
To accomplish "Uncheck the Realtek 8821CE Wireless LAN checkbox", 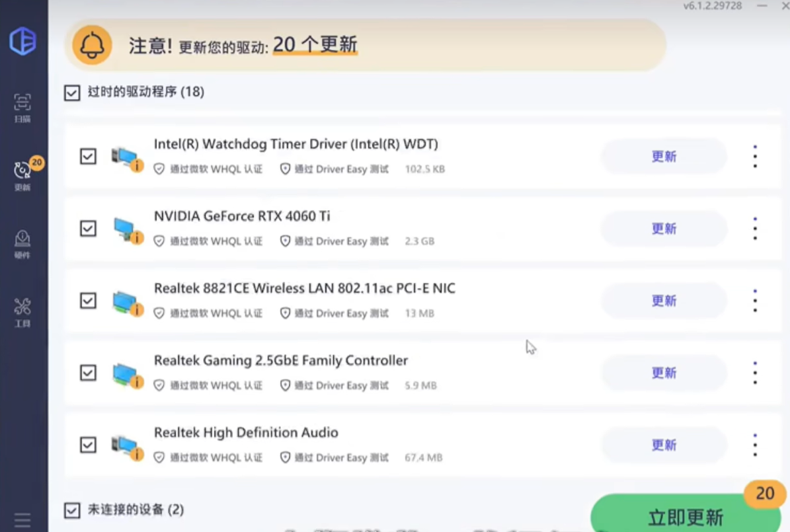I will pos(88,301).
